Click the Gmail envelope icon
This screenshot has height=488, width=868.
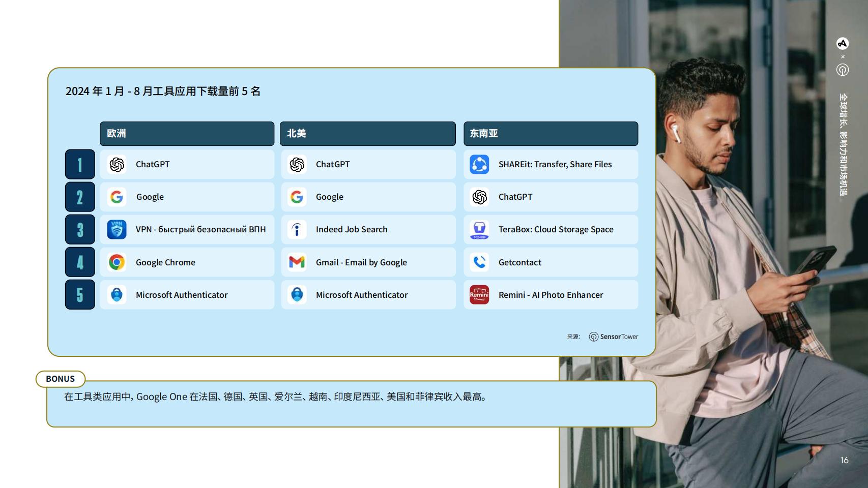point(297,262)
